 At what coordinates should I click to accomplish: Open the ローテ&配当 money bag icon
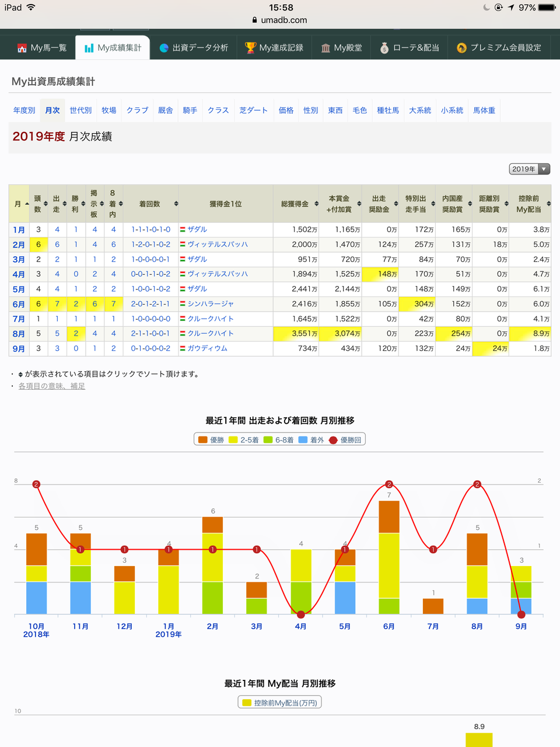[384, 47]
